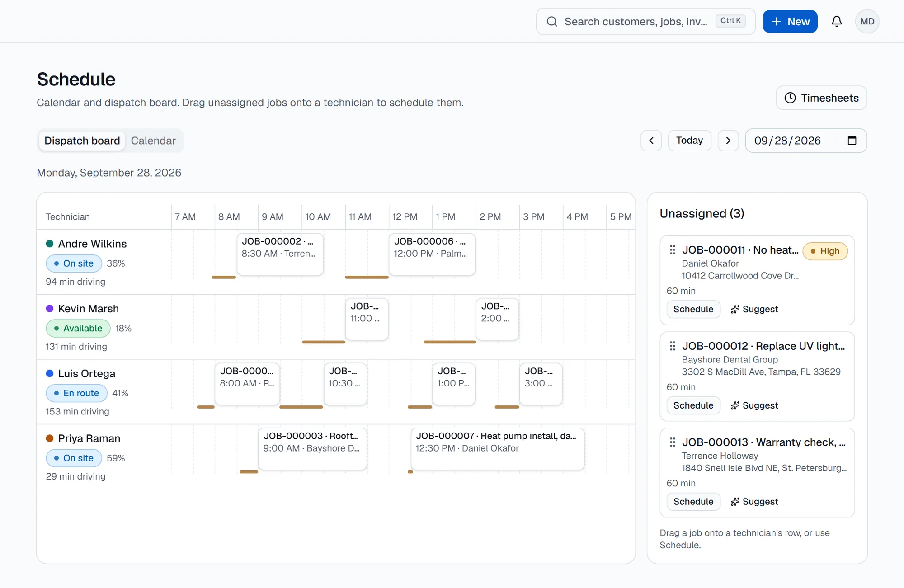Screen dimensions: 904x588
Task: Click Suggest for JOB-000012
Action: [754, 405]
